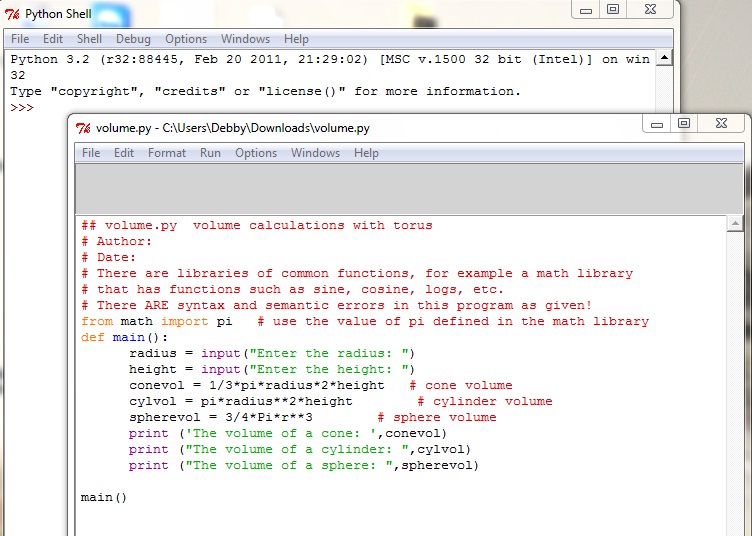Click the volume.py window Tk feather icon
This screenshot has height=536, width=752.
[83, 128]
